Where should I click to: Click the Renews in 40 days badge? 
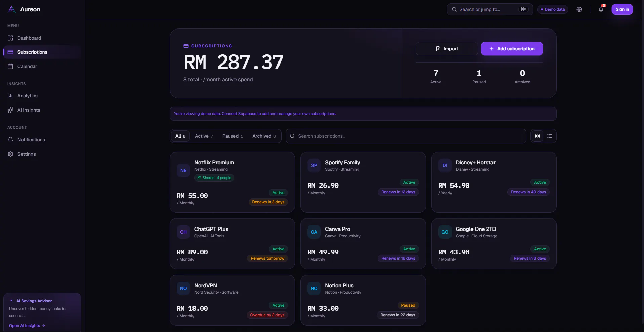click(x=528, y=192)
